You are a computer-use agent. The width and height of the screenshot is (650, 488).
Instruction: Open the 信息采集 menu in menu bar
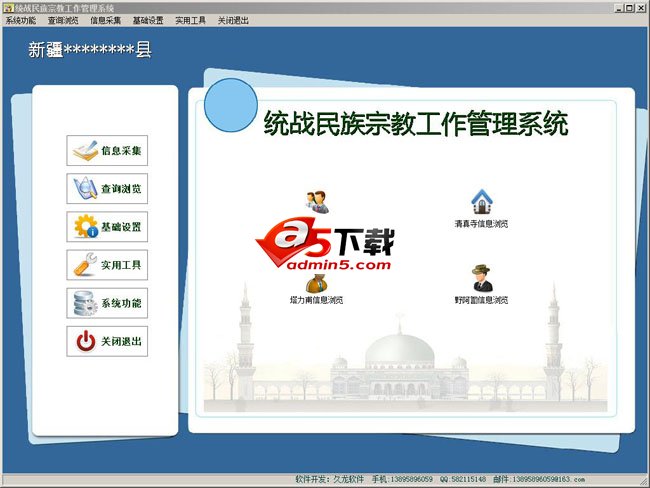coord(106,20)
